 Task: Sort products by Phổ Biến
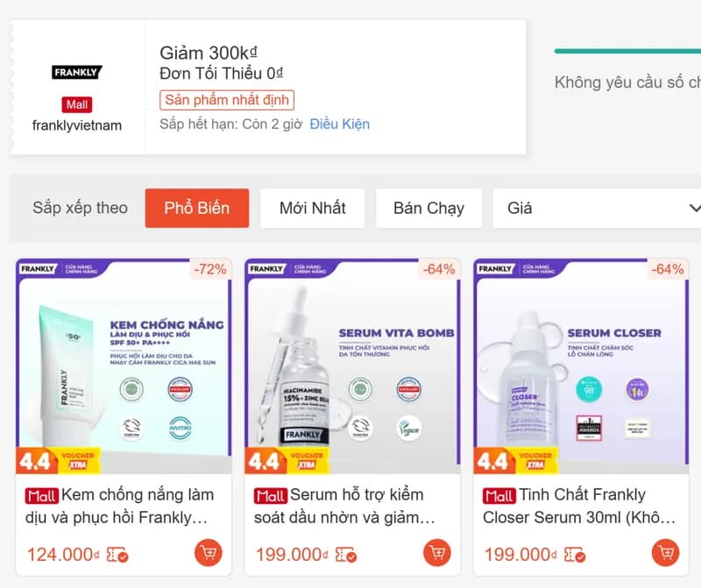(197, 209)
